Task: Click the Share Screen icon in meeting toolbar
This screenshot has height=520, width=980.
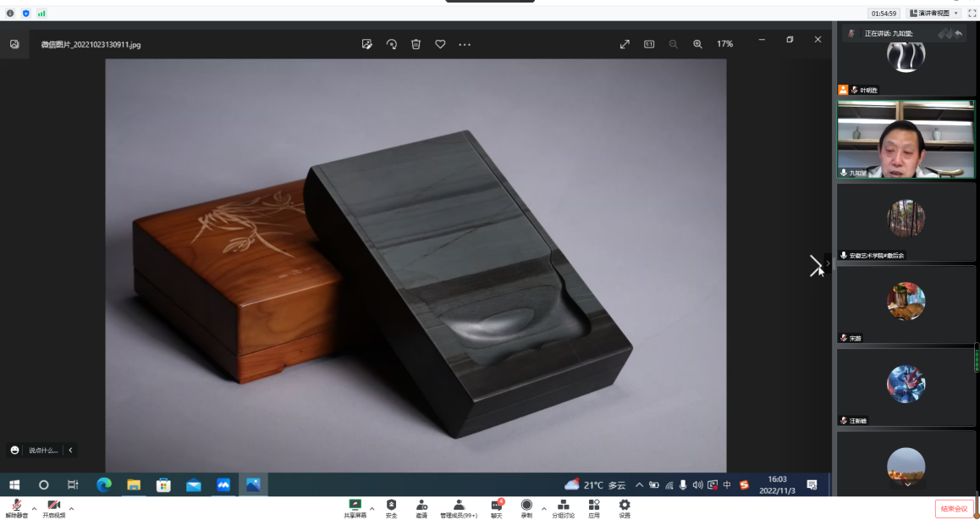Action: click(x=355, y=506)
